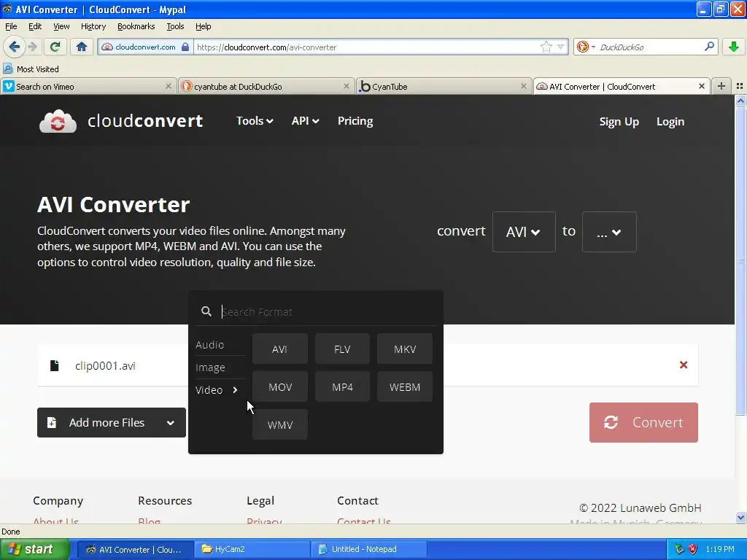
Task: Open the View menu
Action: pyautogui.click(x=61, y=26)
